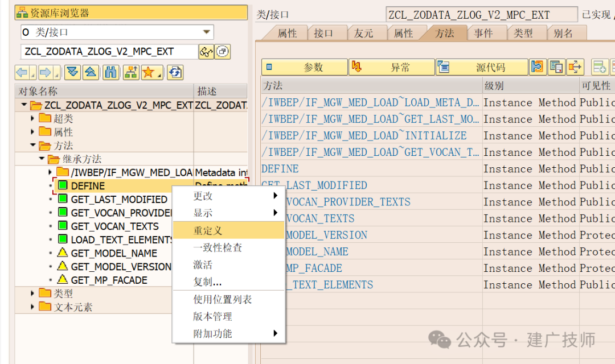The image size is (615, 364).
Task: Click green icon of GET_VOCAN_TEXTS
Action: (x=63, y=226)
